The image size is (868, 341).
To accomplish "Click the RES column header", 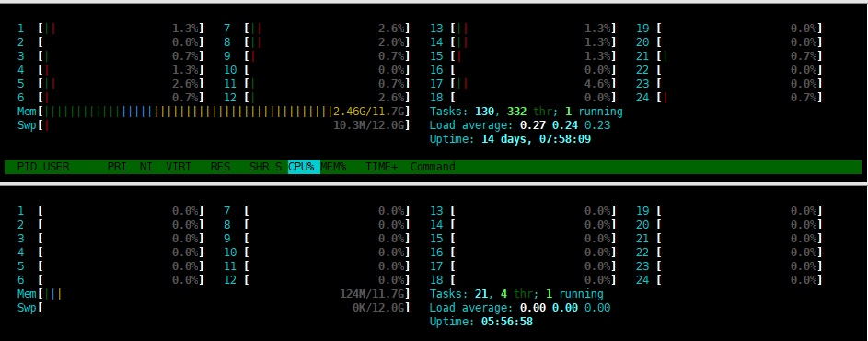I will (220, 167).
